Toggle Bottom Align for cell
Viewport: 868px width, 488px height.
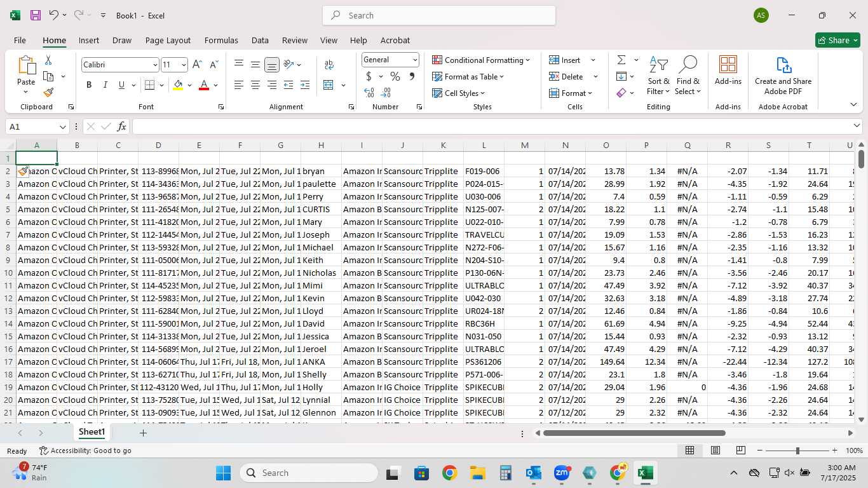271,64
